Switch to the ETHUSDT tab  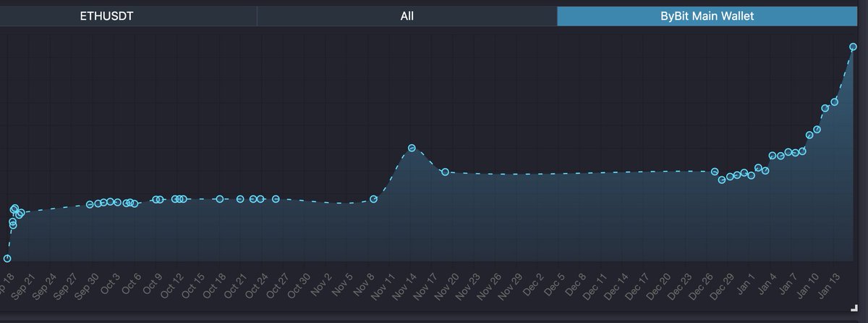click(109, 15)
